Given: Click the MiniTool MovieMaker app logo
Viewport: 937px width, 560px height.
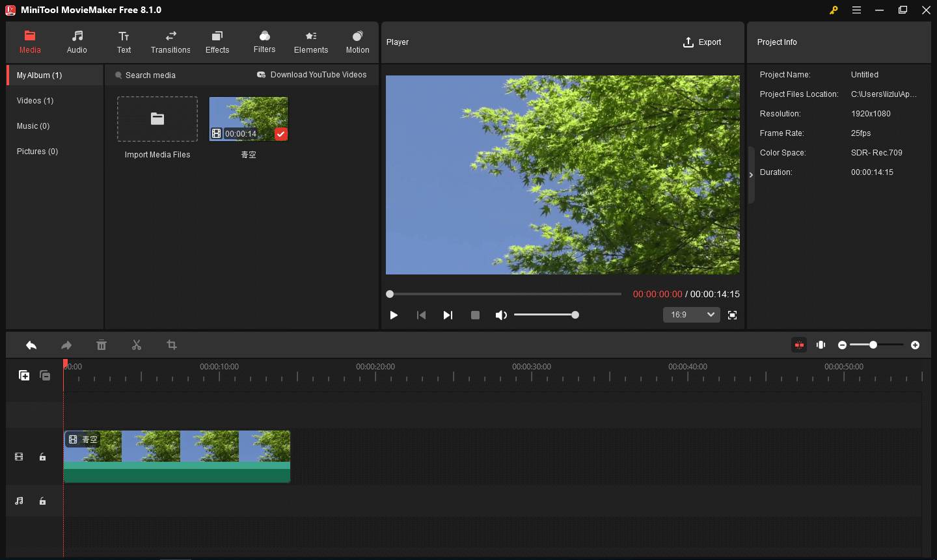Looking at the screenshot, I should tap(10, 10).
